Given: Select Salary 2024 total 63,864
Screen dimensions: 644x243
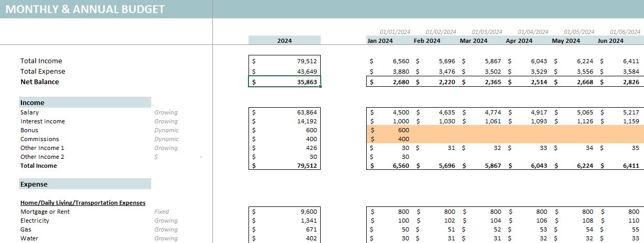Looking at the screenshot, I should [x=284, y=112].
